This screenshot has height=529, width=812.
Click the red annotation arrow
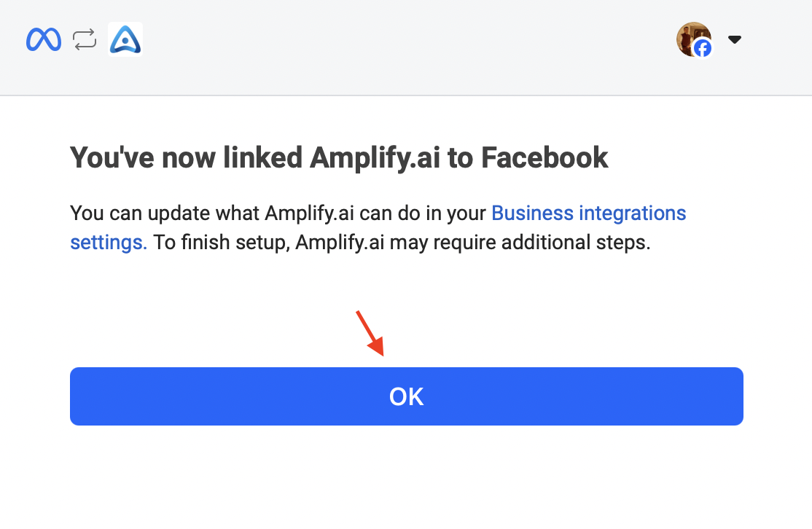pos(370,333)
